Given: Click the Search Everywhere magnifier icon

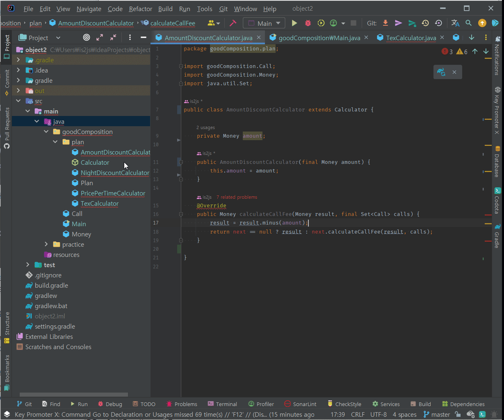Looking at the screenshot, I should click(x=468, y=23).
